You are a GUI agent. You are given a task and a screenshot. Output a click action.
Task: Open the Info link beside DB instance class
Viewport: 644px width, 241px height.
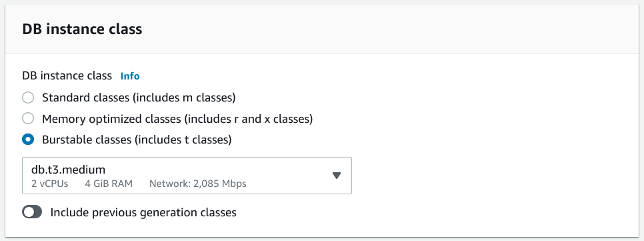130,76
